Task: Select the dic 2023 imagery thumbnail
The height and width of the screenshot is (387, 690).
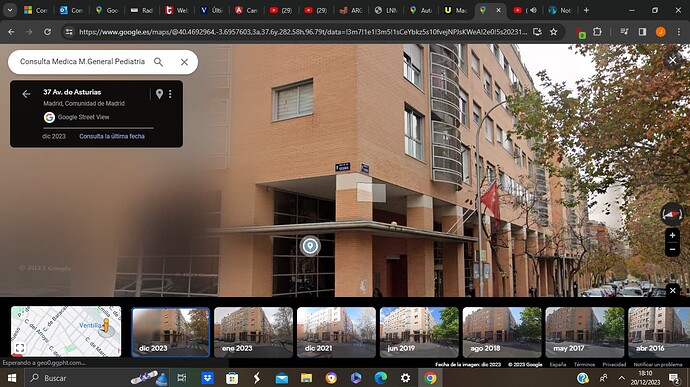Action: [171, 332]
